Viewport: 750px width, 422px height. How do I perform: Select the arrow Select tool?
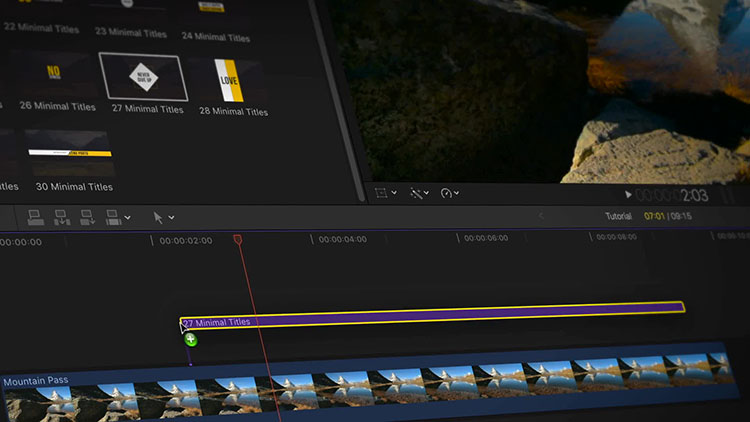pos(158,218)
